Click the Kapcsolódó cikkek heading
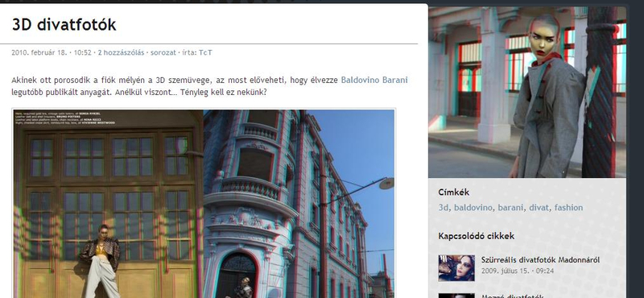The height and width of the screenshot is (298, 644). pyautogui.click(x=476, y=236)
